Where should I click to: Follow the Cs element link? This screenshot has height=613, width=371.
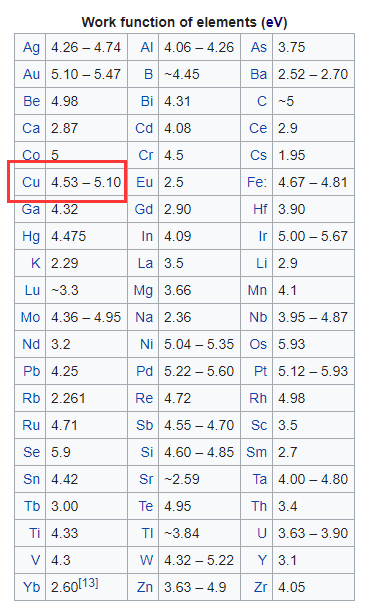[258, 155]
